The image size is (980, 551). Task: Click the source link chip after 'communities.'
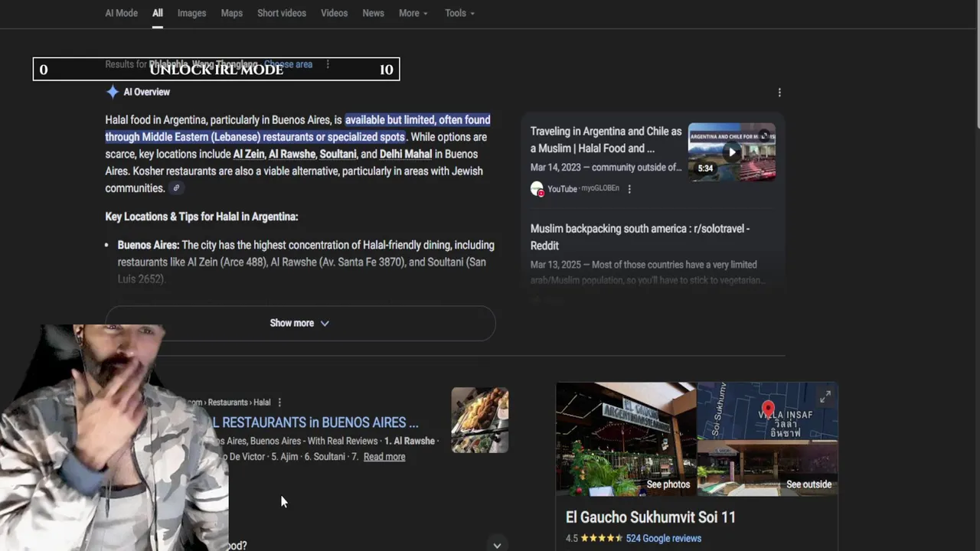click(x=176, y=188)
